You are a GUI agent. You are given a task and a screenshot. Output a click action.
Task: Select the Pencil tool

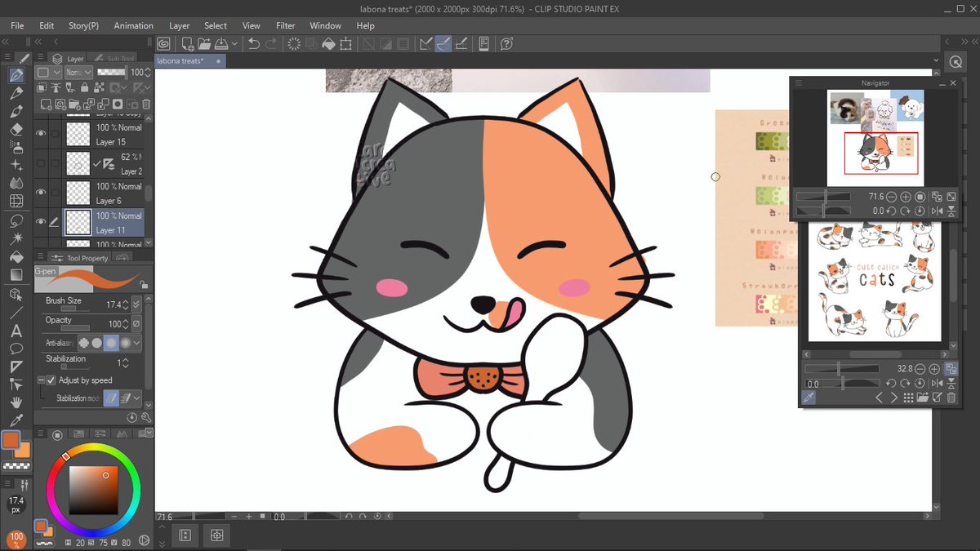[16, 93]
